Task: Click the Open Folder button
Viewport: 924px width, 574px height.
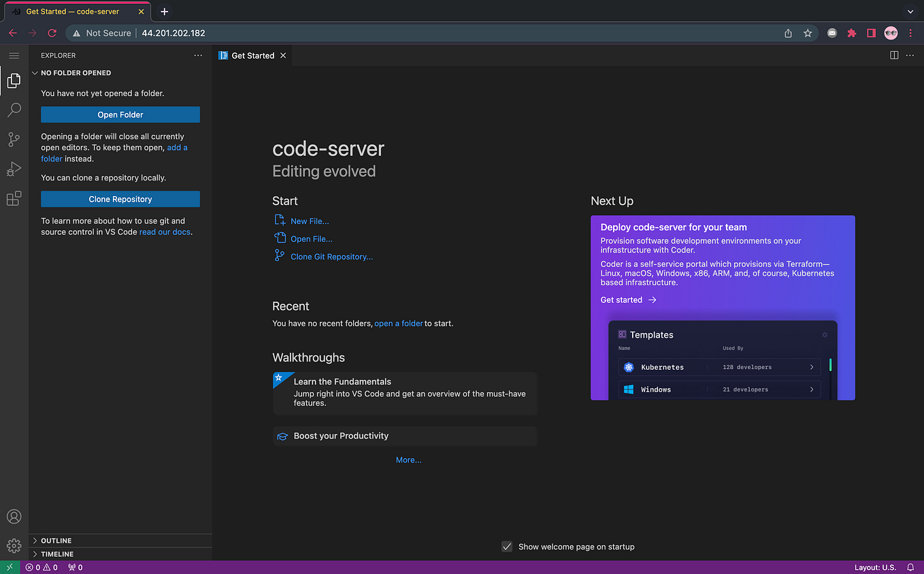Action: [120, 114]
